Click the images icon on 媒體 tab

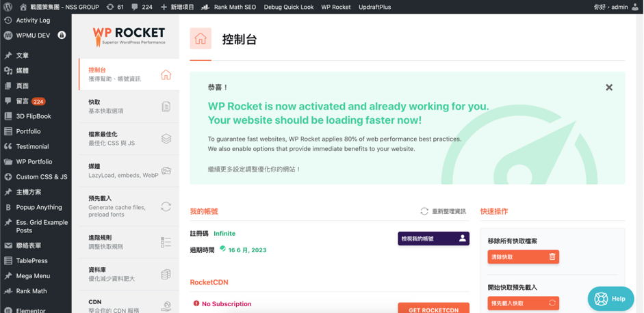[166, 171]
